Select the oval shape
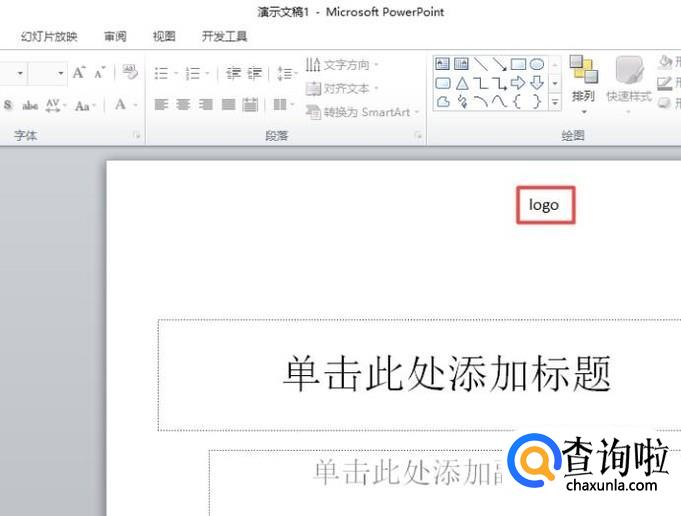This screenshot has width=681, height=516. [x=537, y=65]
